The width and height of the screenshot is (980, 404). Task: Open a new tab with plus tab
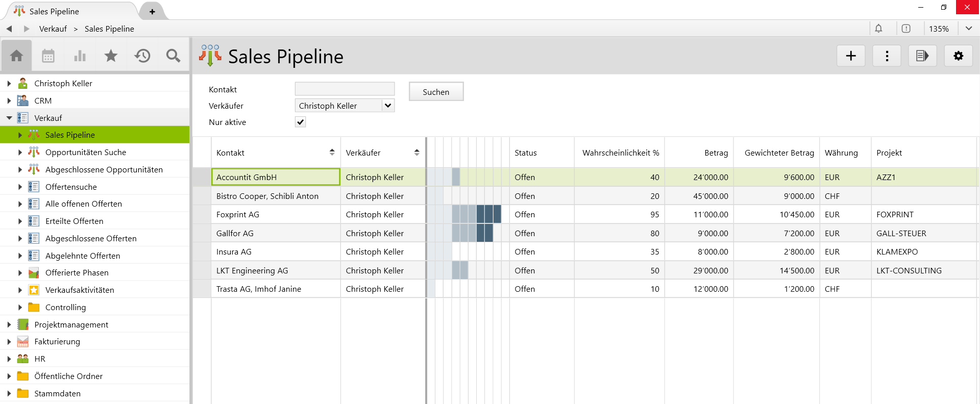(152, 11)
